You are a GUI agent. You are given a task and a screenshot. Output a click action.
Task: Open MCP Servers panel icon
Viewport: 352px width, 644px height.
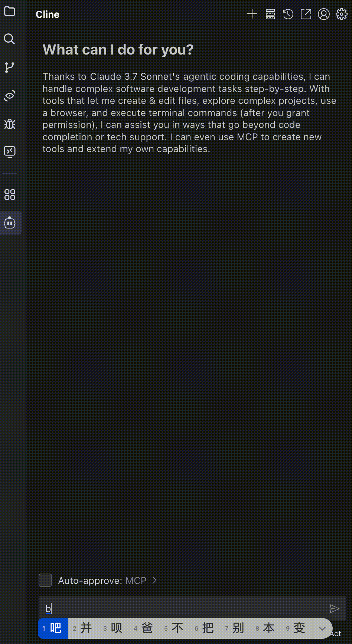click(270, 14)
